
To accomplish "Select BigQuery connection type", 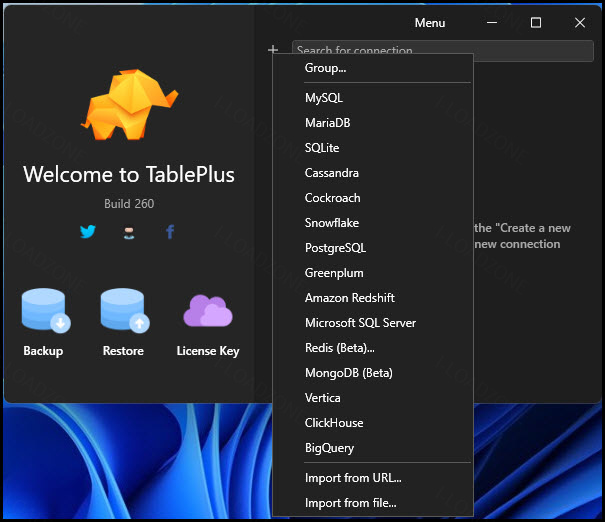I will [x=373, y=448].
